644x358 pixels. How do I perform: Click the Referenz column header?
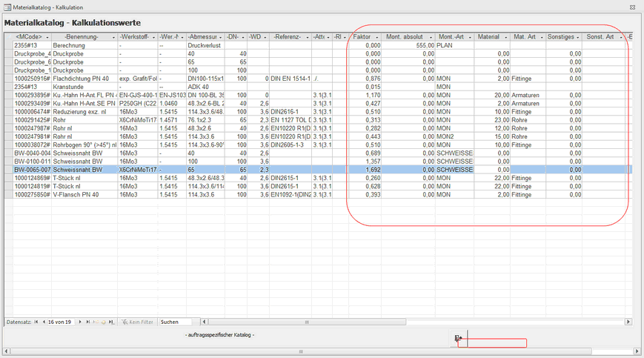[287, 37]
